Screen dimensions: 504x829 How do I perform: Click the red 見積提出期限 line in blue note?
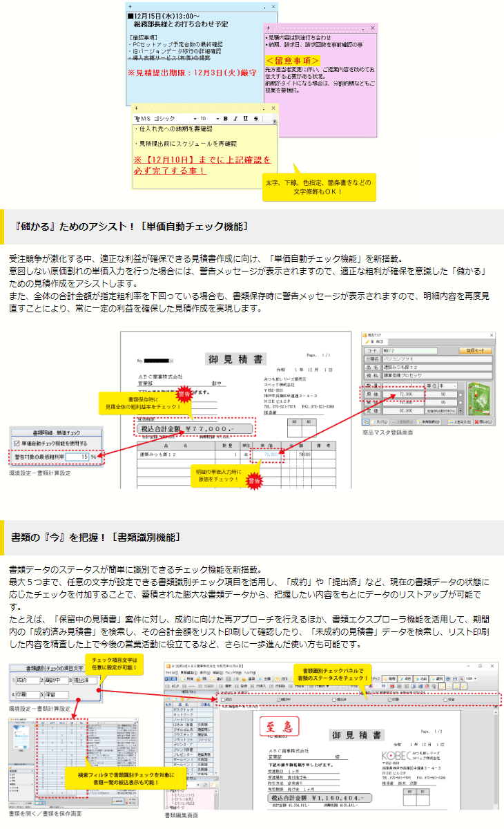[x=193, y=72]
